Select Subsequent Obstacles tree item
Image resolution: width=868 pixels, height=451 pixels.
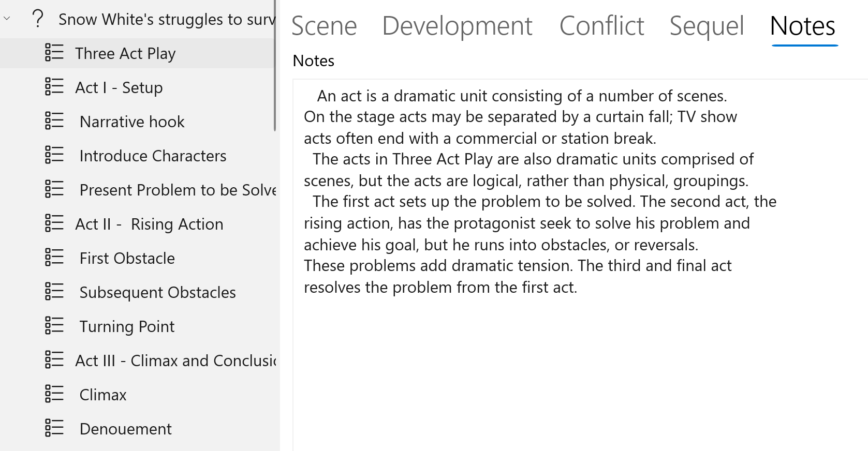[157, 292]
